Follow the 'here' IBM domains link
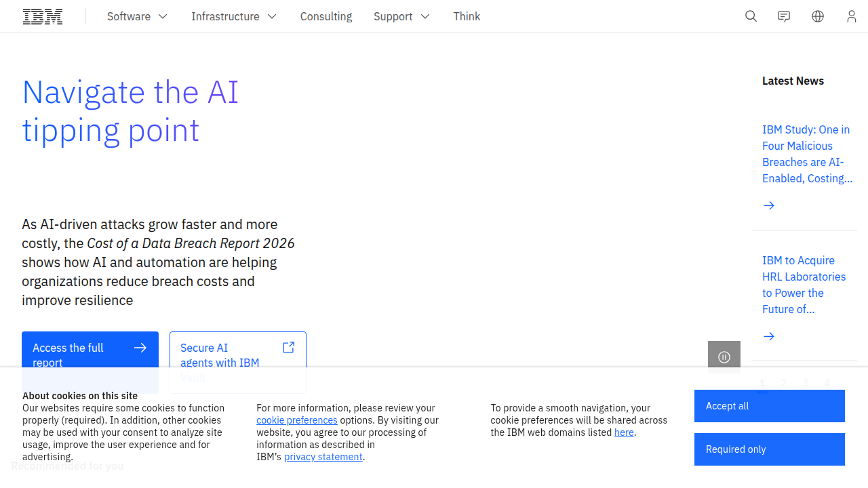The width and height of the screenshot is (868, 488). [624, 432]
